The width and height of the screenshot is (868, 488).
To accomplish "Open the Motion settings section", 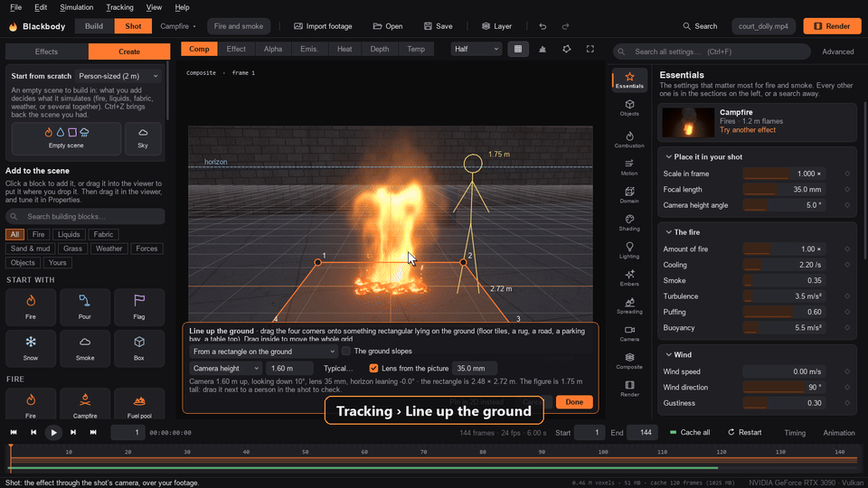I will click(629, 168).
